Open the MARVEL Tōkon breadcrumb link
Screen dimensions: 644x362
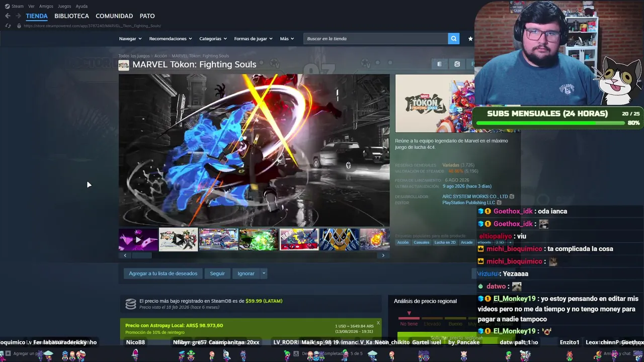(x=200, y=56)
